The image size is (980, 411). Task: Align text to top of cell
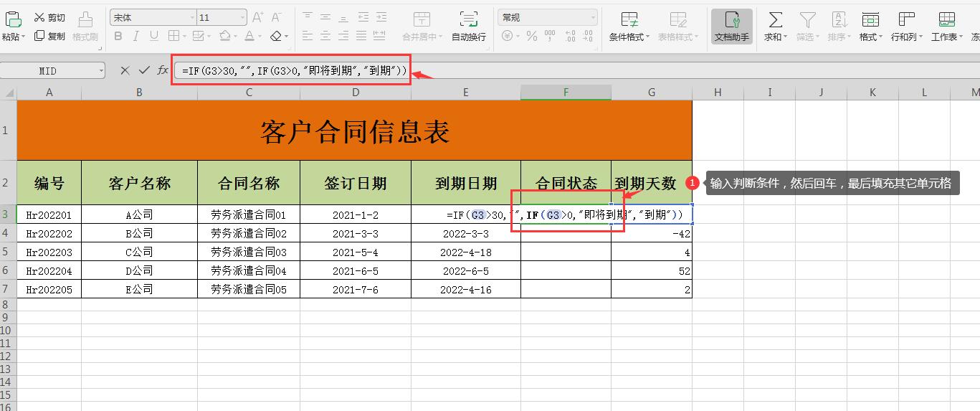coord(308,17)
